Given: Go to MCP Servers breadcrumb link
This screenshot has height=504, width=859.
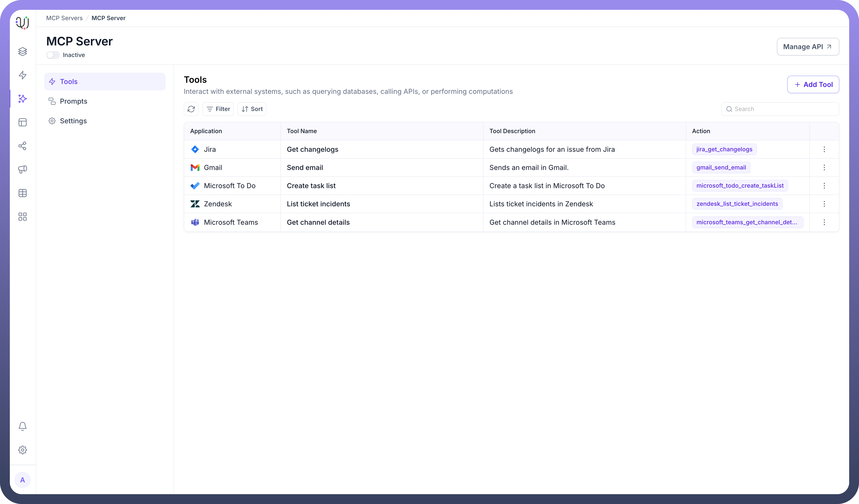Looking at the screenshot, I should [64, 18].
